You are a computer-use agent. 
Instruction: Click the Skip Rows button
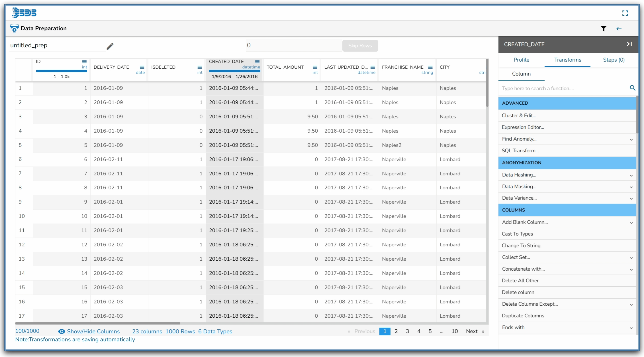pos(360,46)
